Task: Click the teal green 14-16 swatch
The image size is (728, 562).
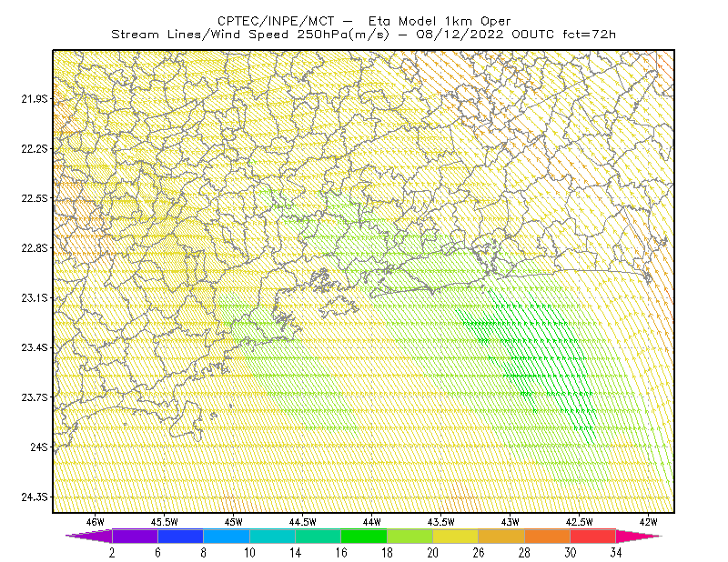Action: coord(318,536)
